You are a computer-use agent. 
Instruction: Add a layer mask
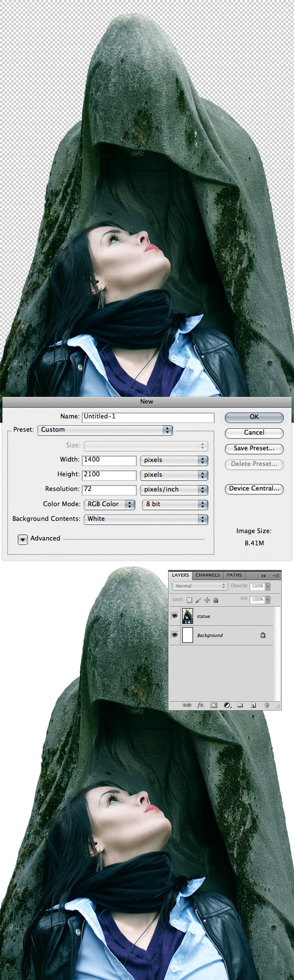[214, 705]
